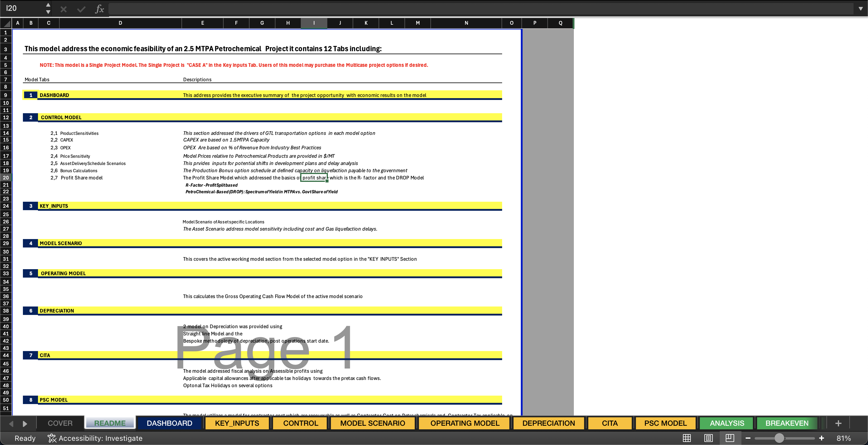Click the 'Model Tabs' heading cell
This screenshot has height=445, width=868.
click(x=37, y=80)
